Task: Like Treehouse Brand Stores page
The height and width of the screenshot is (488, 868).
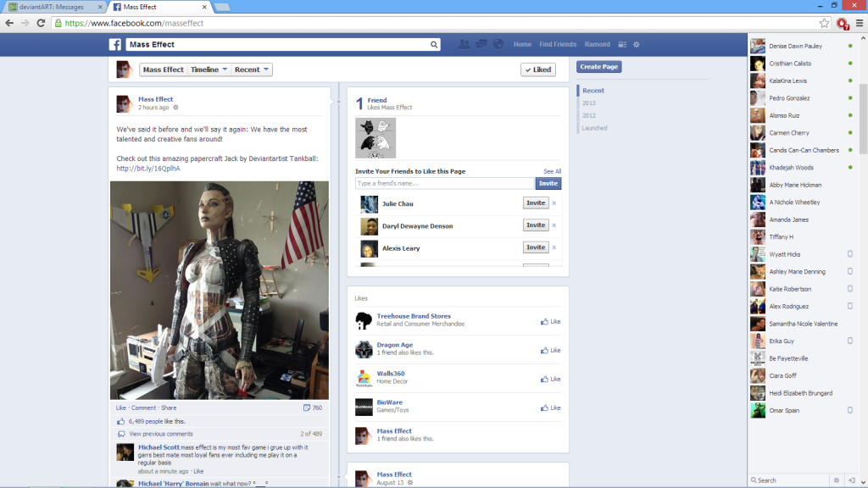Action: click(551, 321)
